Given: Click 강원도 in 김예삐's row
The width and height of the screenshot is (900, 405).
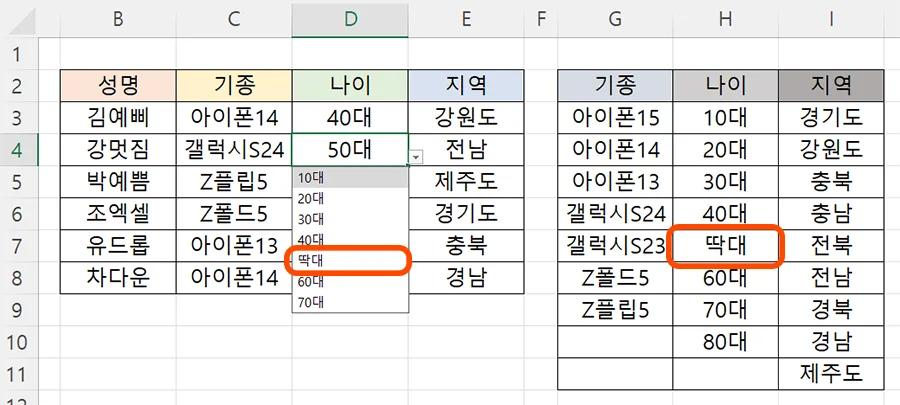Looking at the screenshot, I should 466,118.
